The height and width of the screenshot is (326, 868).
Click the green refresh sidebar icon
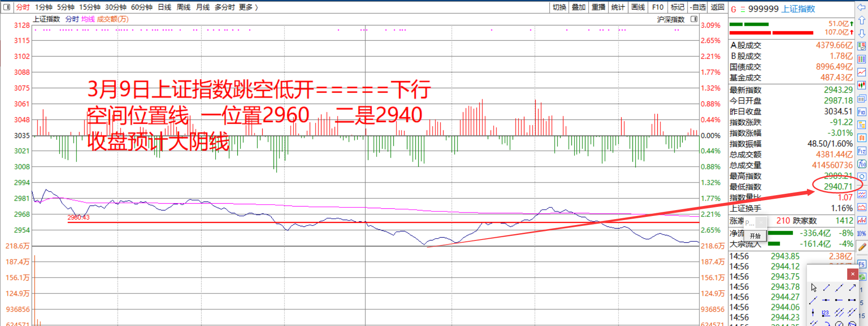pyautogui.click(x=862, y=277)
